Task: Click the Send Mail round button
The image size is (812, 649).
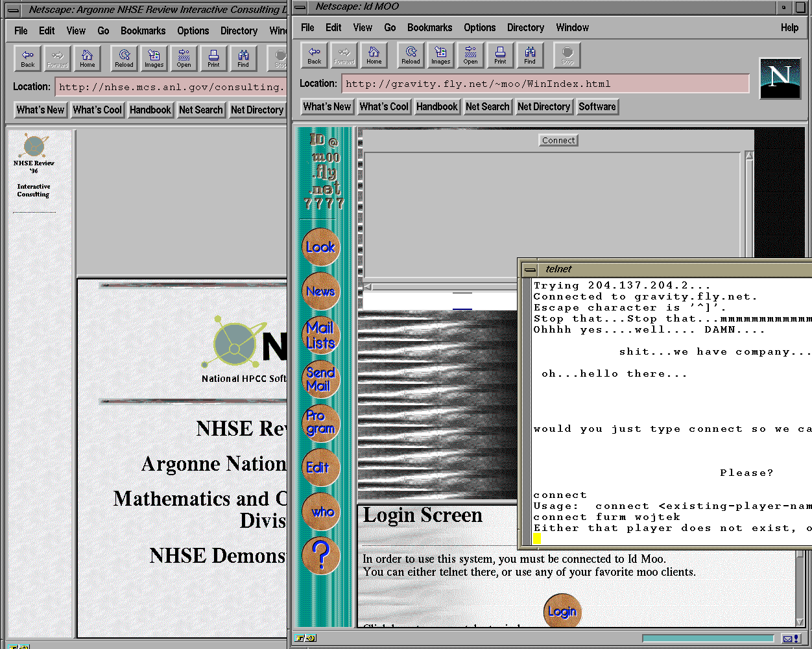Action: [320, 379]
